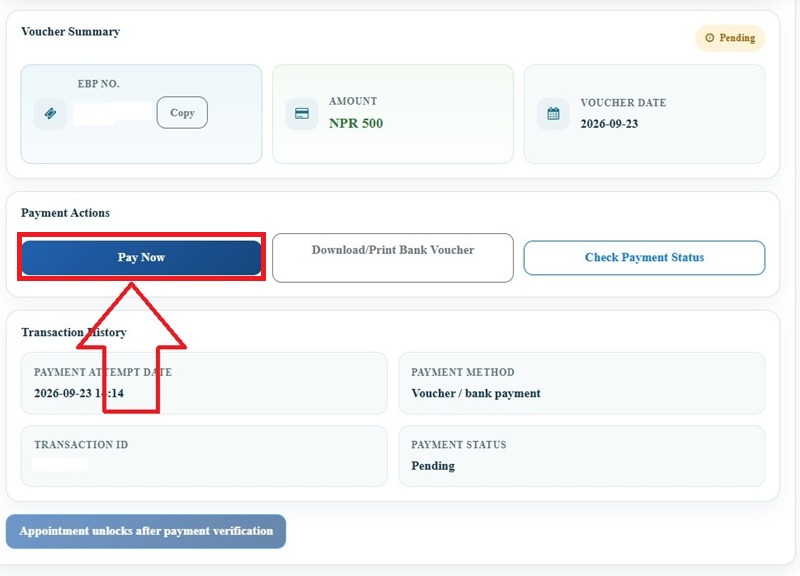This screenshot has width=800, height=576.
Task: Open Download/Print Bank Voucher
Action: click(x=393, y=258)
